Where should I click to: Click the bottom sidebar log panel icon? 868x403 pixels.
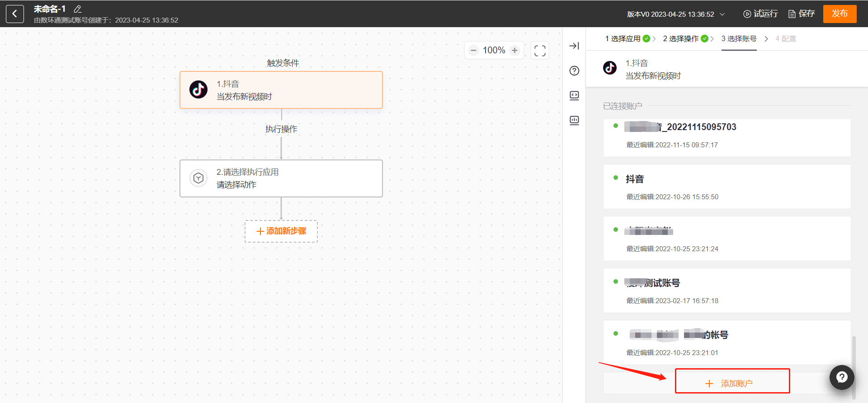[574, 121]
